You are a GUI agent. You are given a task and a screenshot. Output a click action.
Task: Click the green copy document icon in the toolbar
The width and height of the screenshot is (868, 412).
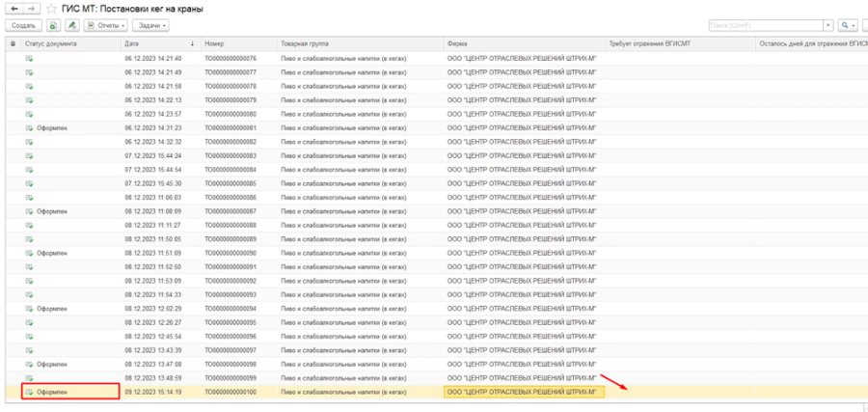53,25
